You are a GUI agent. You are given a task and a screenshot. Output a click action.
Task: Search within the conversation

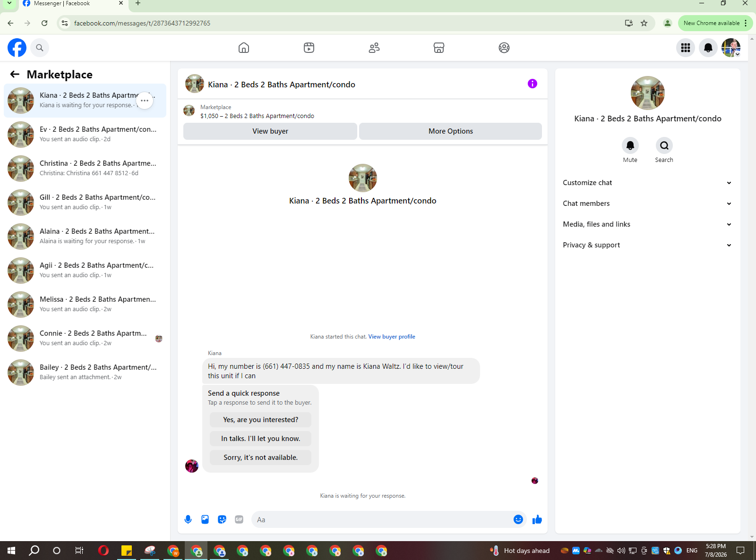[x=664, y=145]
